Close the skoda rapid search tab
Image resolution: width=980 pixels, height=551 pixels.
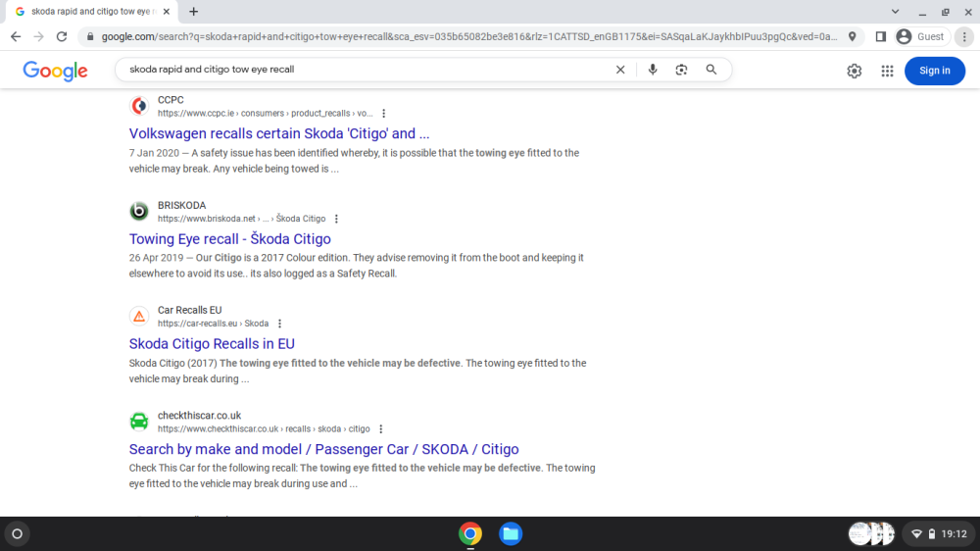click(x=167, y=11)
